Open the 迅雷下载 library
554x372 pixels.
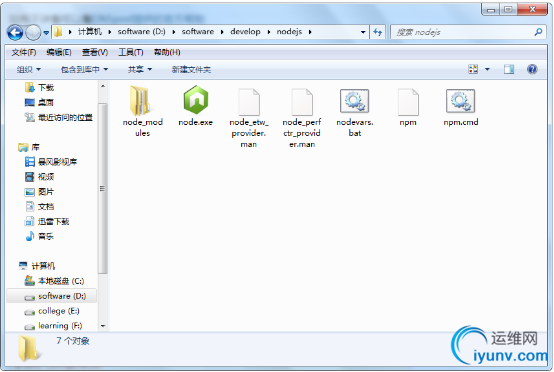click(x=47, y=222)
